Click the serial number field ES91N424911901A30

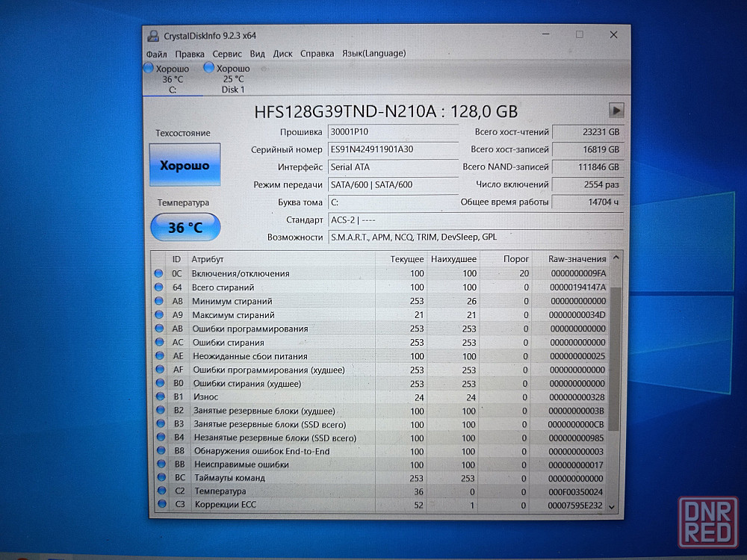click(x=393, y=149)
